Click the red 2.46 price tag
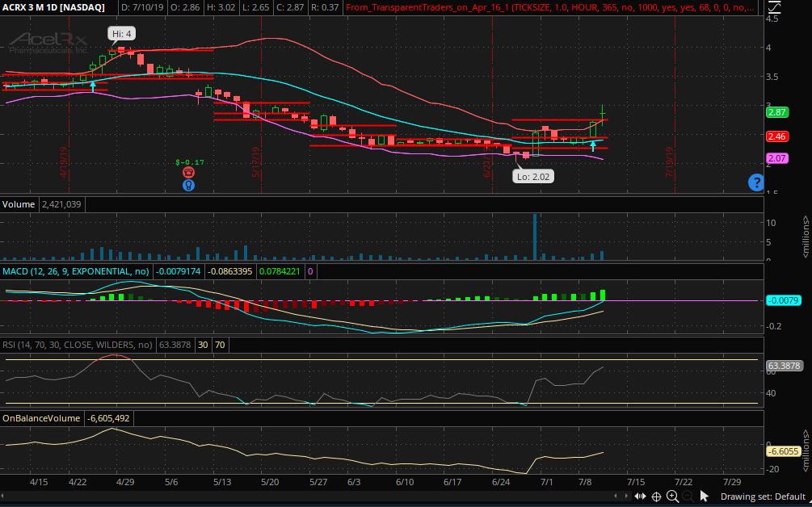This screenshot has height=507, width=812. 776,136
